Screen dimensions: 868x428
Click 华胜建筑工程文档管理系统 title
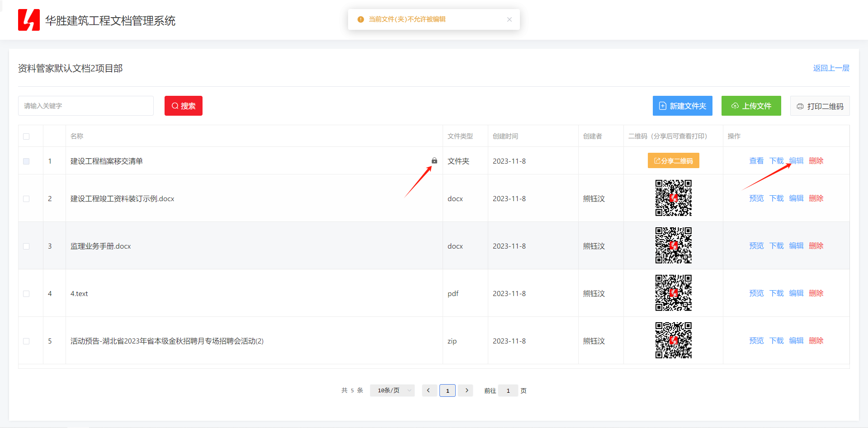click(110, 21)
